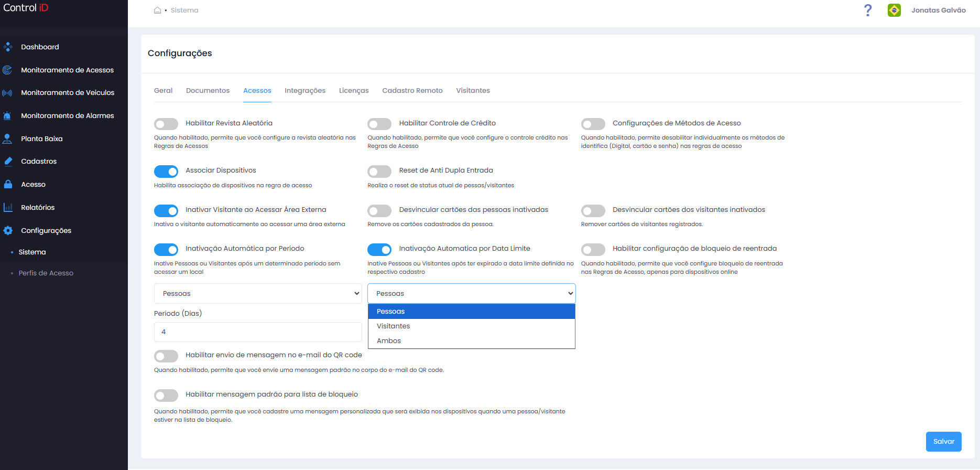Click the Planta Baixa person-pin icon
Screen dimensions: 980x470
[7, 138]
